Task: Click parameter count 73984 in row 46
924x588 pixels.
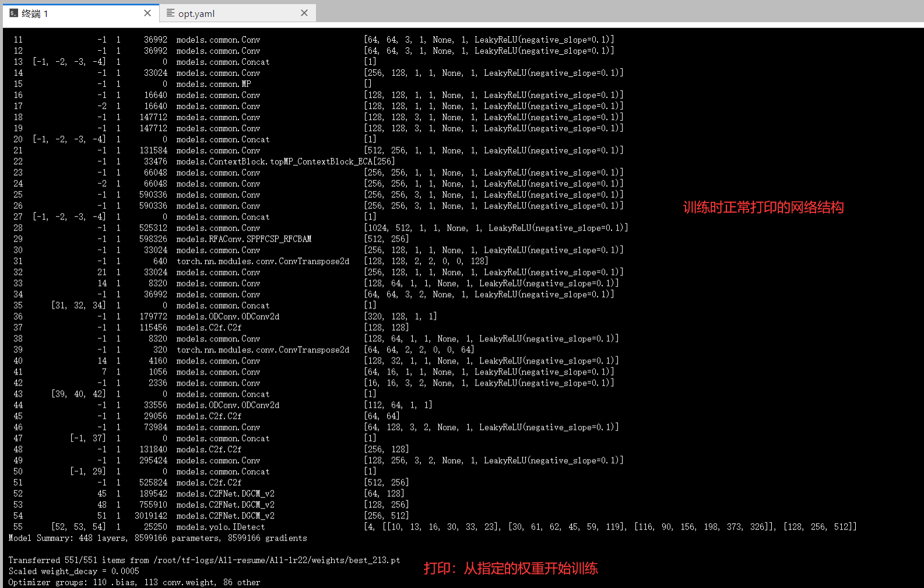Action: 156,428
